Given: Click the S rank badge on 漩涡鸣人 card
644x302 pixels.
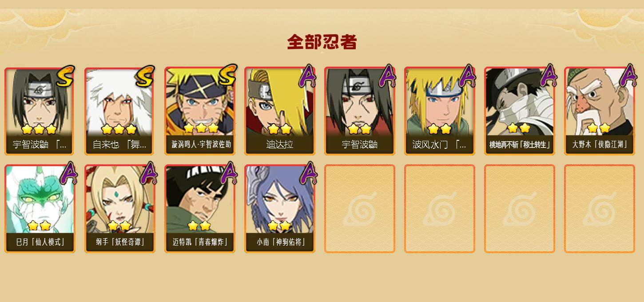Looking at the screenshot, I should [x=227, y=75].
